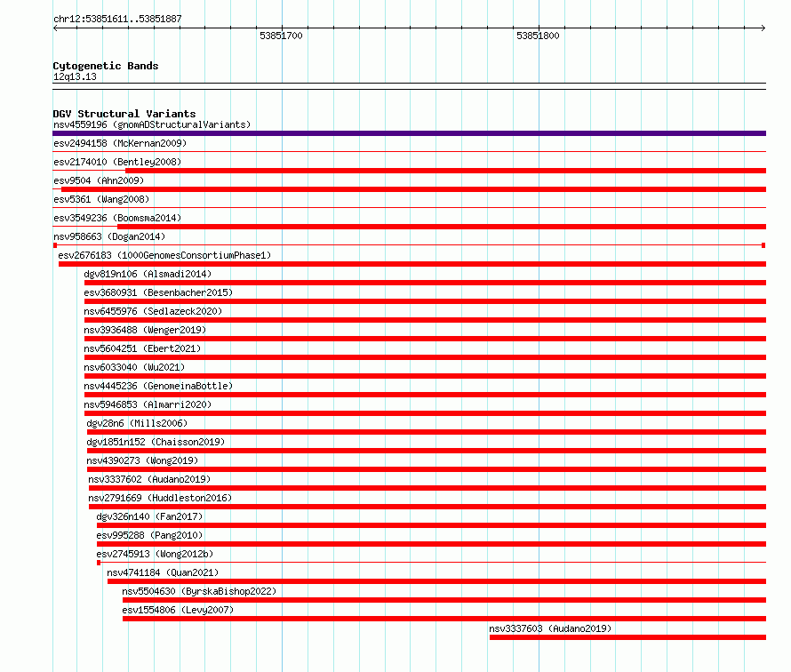Click the ruler's right arrow end
This screenshot has width=791, height=672.
click(763, 28)
